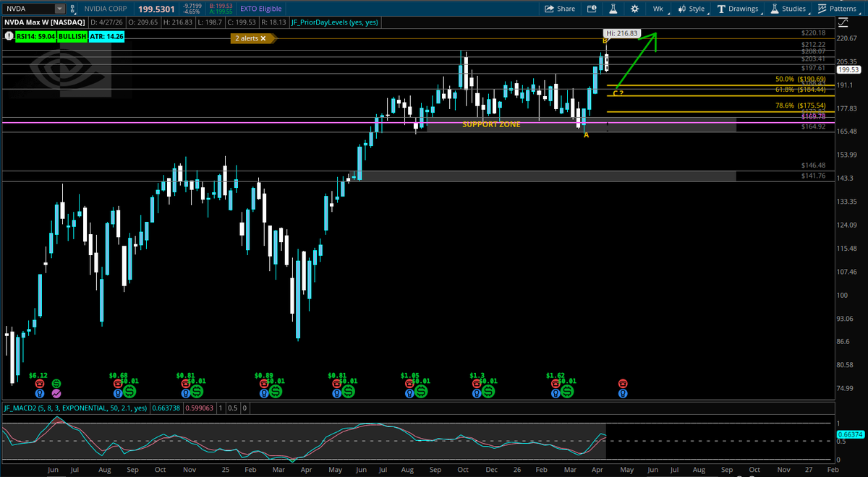
Task: Click the conference bulb icon under $6.12
Action: 40,394
